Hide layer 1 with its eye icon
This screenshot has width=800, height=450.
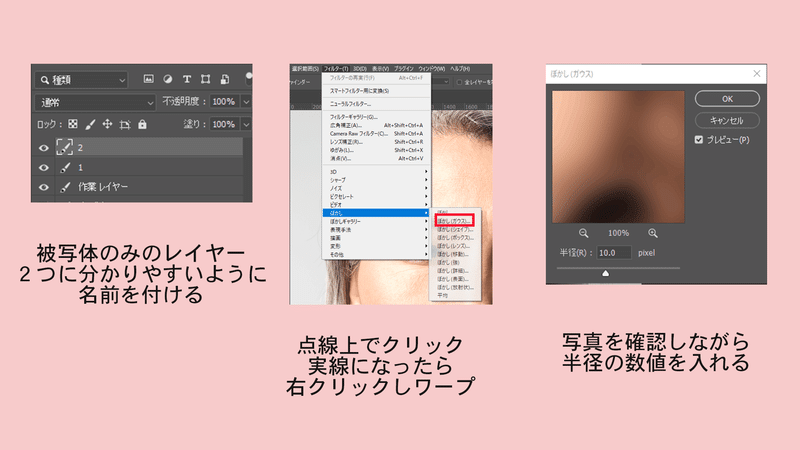pos(44,167)
